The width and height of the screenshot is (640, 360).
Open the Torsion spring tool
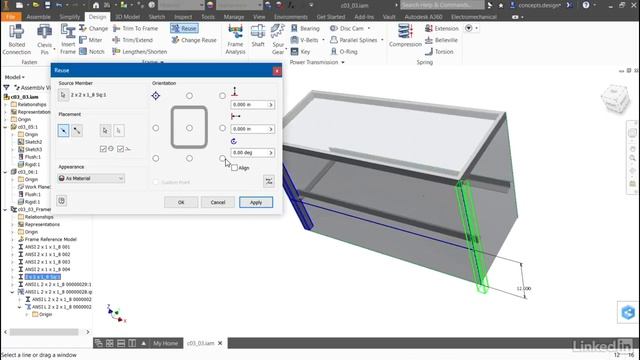click(x=439, y=51)
